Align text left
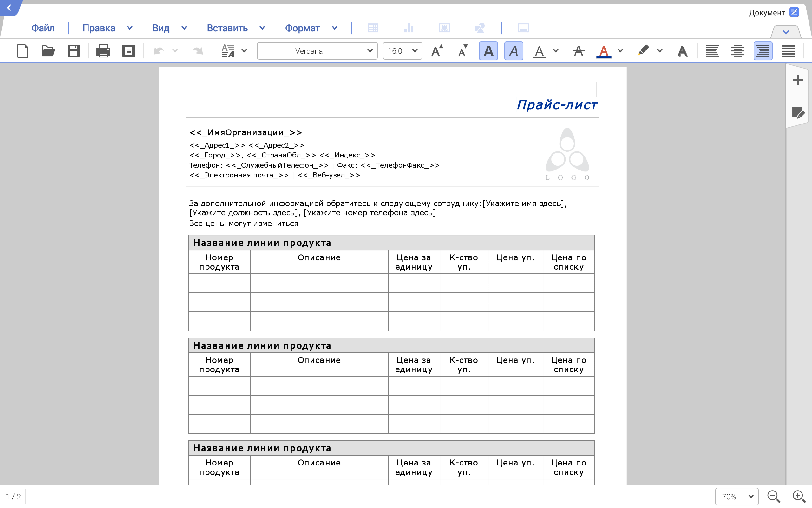 (712, 51)
